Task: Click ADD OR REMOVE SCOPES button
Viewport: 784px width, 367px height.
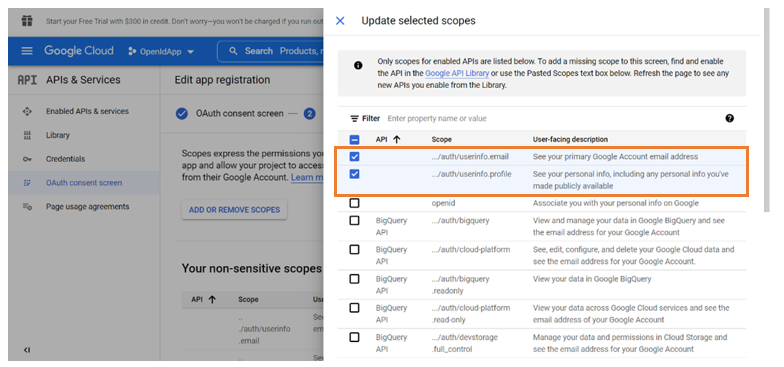Action: 234,210
